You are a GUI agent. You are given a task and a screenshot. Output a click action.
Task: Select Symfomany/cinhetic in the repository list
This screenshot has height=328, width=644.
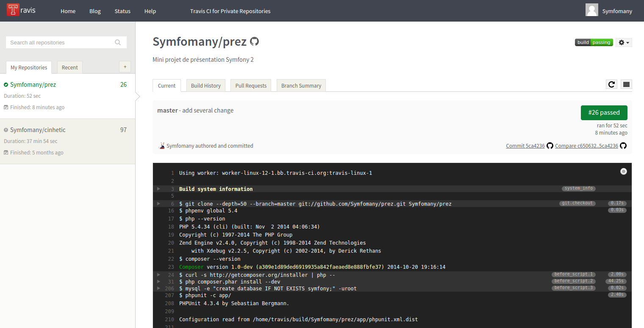[38, 130]
